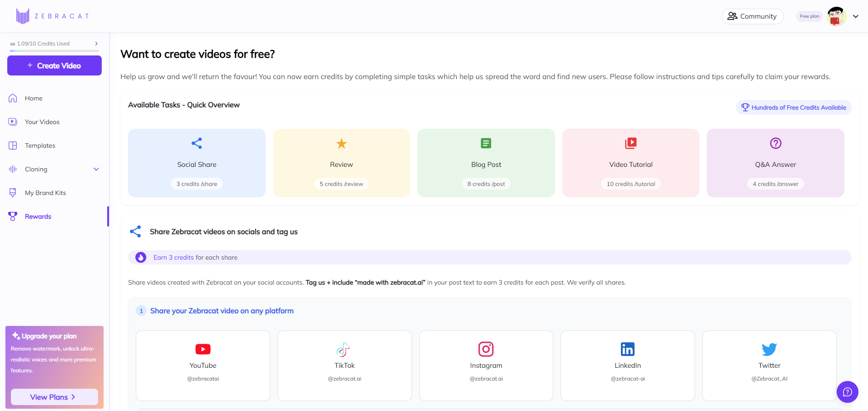868x411 pixels.
Task: Click the Available Tasks - Quick Overview heading
Action: coord(184,105)
